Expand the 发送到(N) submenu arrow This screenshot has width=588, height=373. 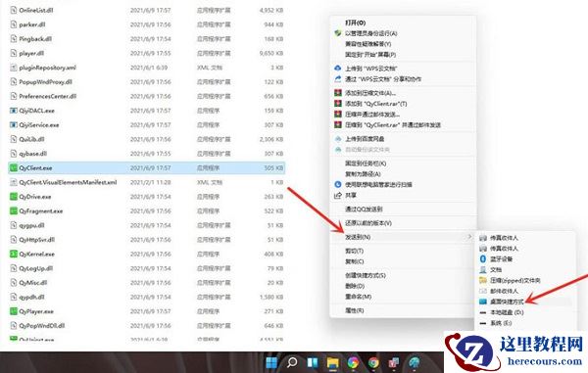pyautogui.click(x=469, y=237)
